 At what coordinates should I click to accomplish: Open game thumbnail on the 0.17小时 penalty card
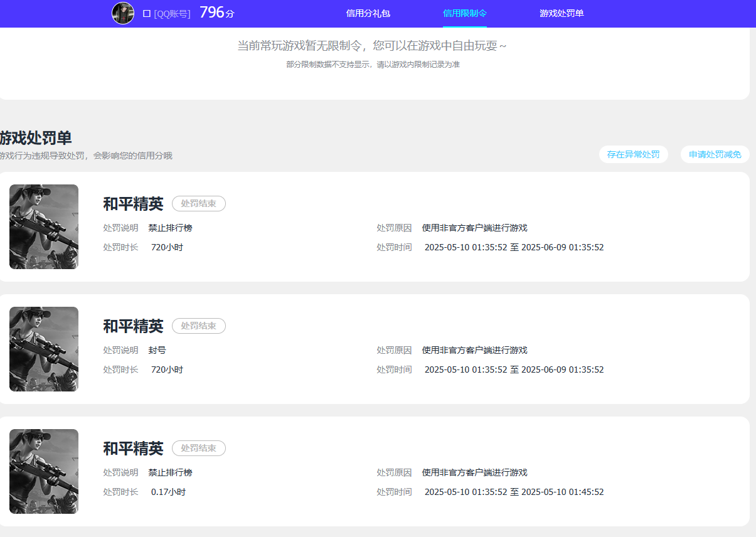pyautogui.click(x=44, y=471)
